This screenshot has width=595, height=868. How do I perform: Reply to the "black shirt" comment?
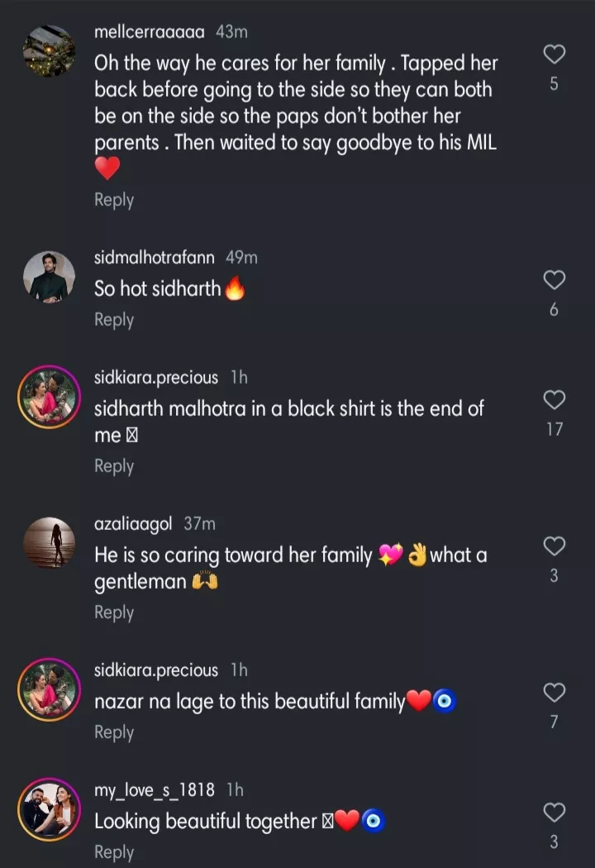point(114,466)
